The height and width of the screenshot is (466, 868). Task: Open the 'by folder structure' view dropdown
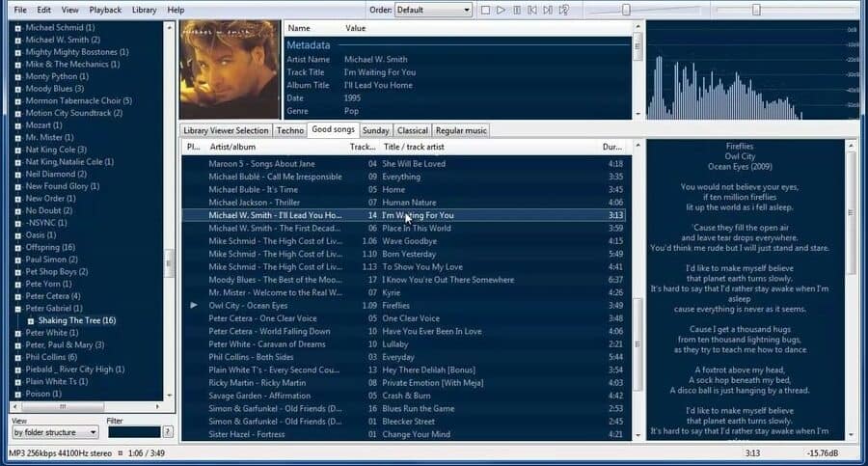point(55,432)
